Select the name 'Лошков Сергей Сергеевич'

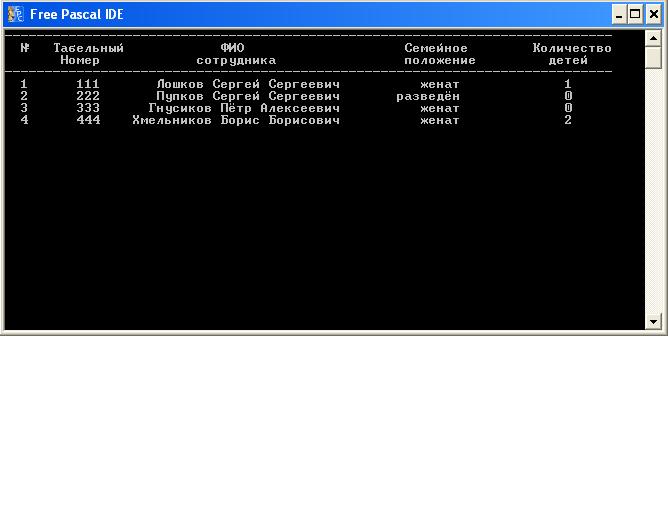(x=248, y=85)
